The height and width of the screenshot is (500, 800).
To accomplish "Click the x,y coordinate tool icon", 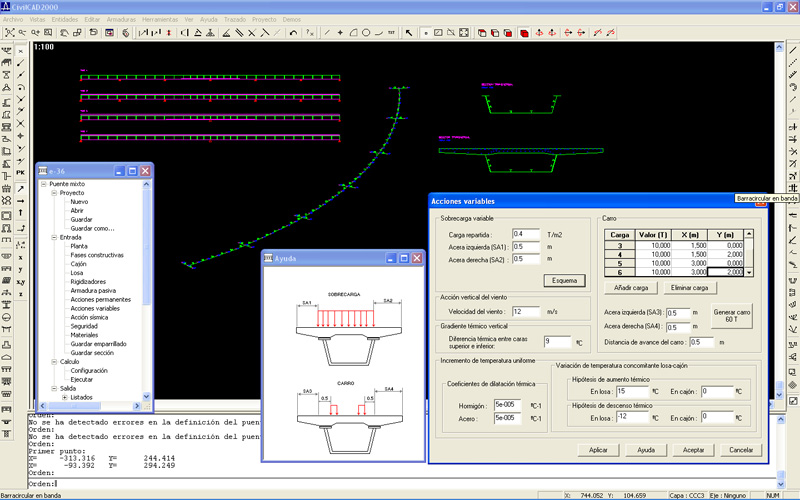I will point(20,282).
